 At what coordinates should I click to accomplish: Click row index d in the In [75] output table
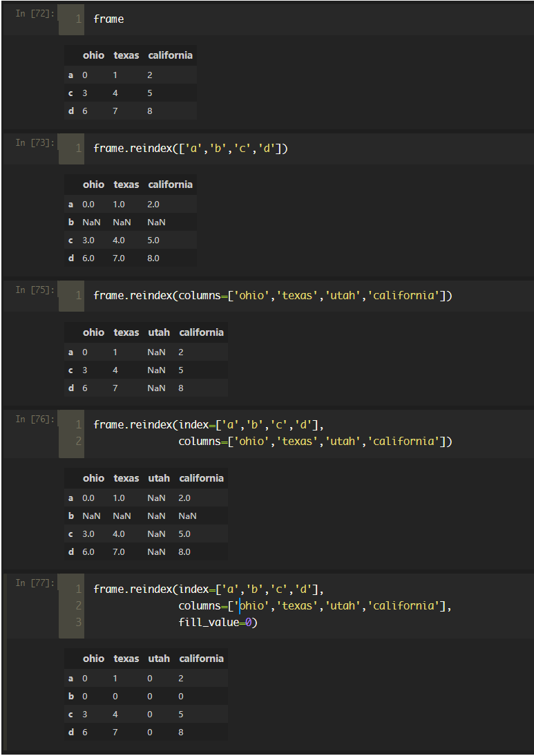tap(71, 388)
